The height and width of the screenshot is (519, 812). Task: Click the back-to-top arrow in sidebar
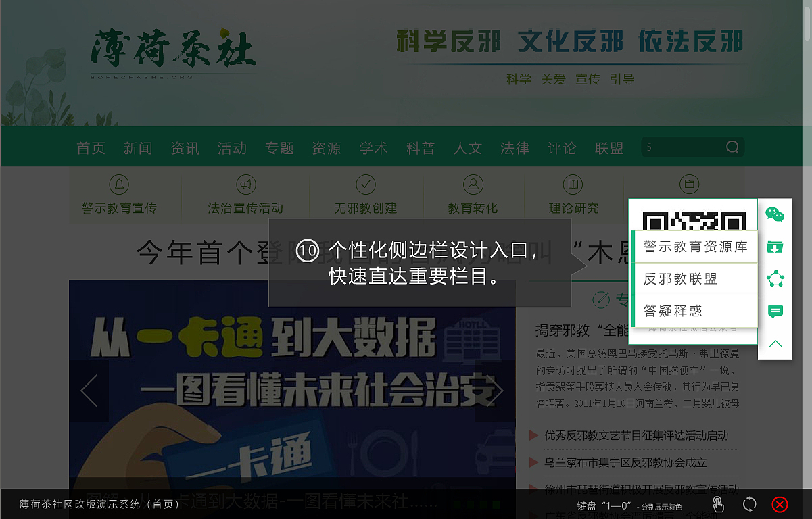point(775,344)
